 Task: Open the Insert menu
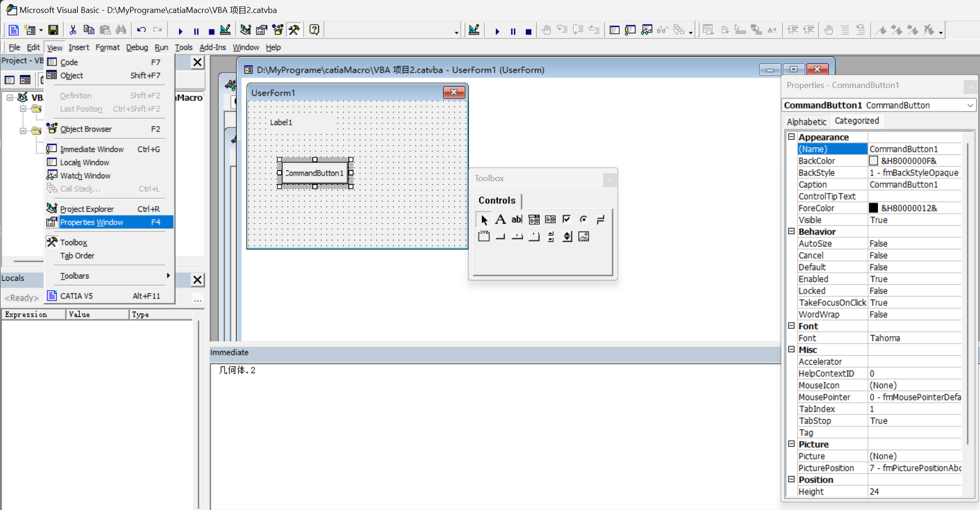point(79,47)
